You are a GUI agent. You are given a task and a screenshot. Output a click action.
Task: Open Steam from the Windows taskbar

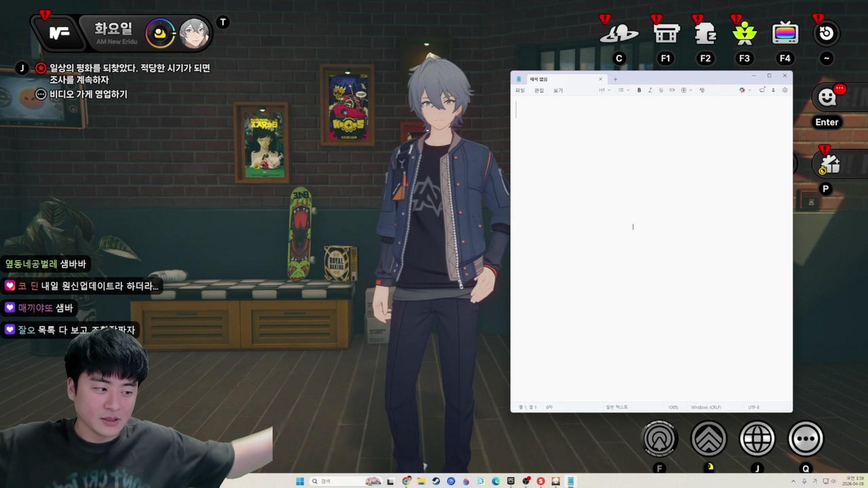[436, 482]
